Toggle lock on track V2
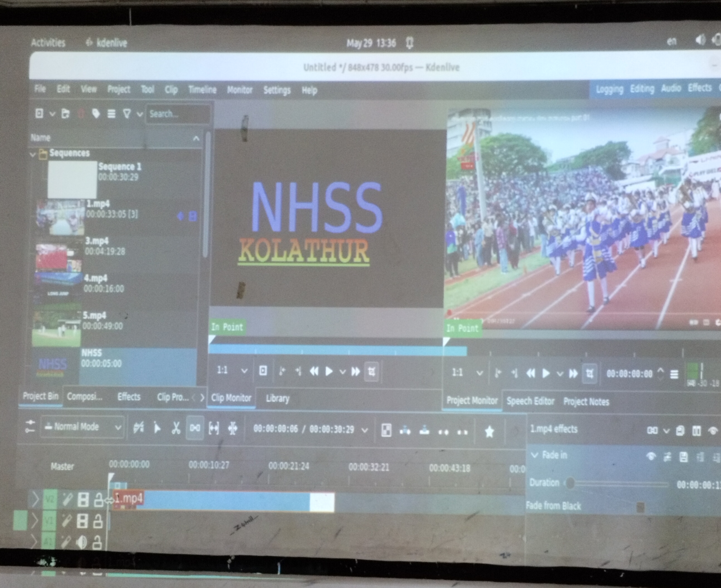The width and height of the screenshot is (721, 588). (98, 499)
